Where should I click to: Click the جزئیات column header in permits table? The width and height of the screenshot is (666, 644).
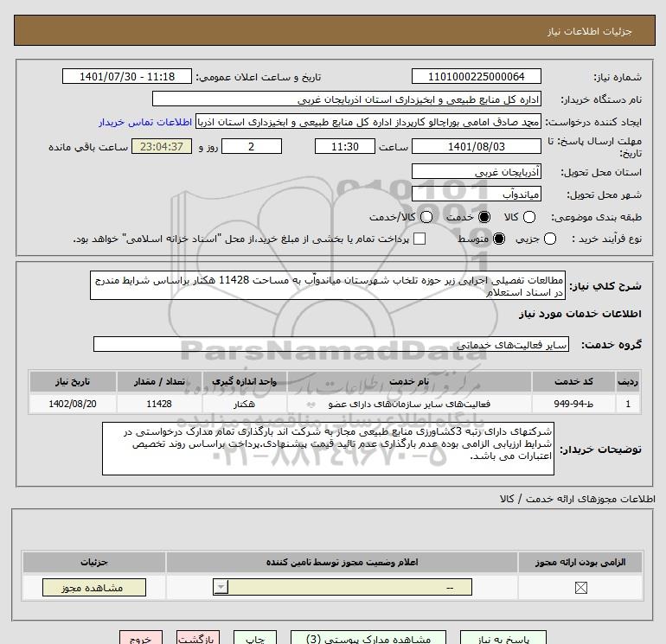pyautogui.click(x=94, y=562)
